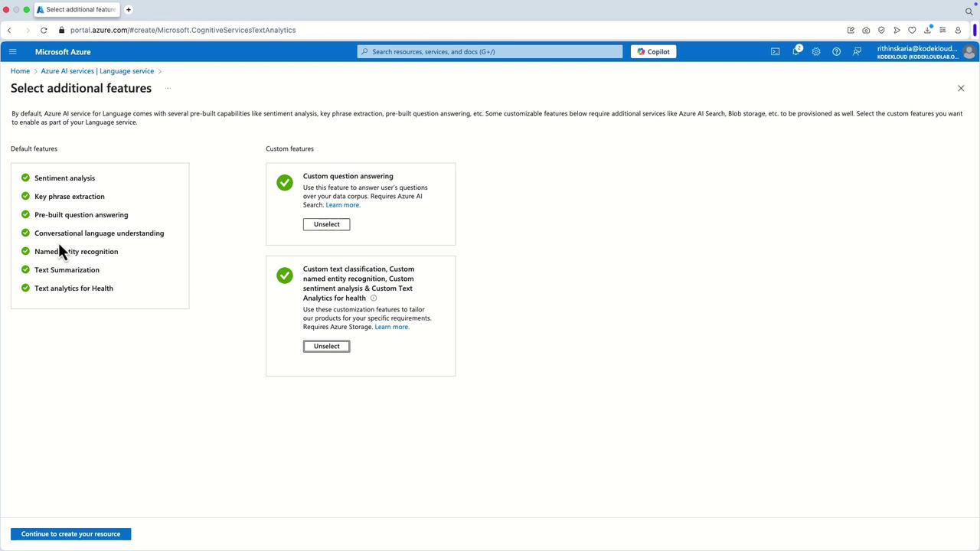Click the Text Summarization text
Screen dimensions: 980x551
(x=67, y=270)
